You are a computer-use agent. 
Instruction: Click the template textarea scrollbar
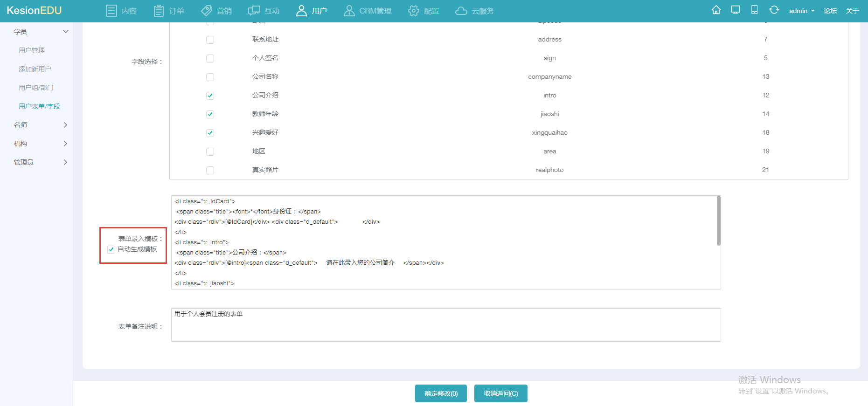tap(718, 221)
